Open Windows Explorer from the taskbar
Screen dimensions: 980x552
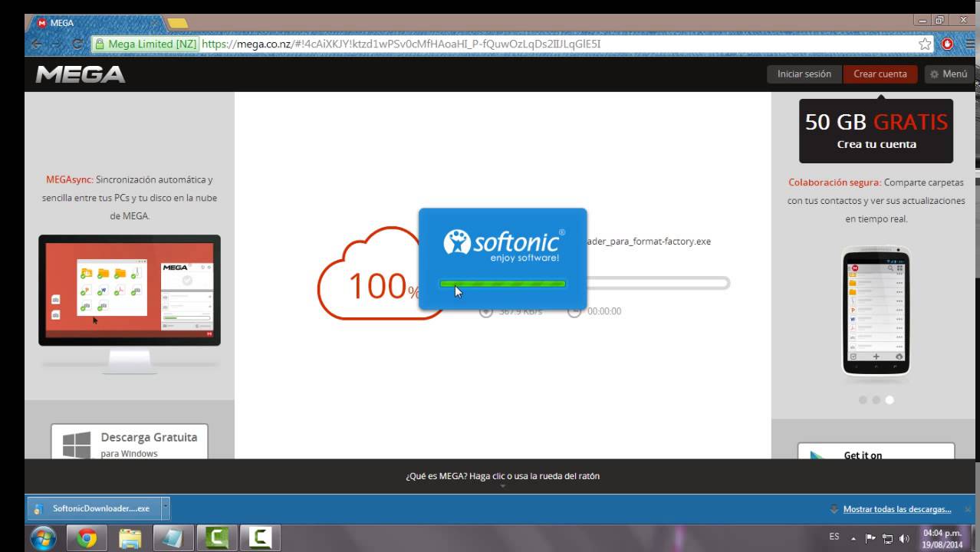tap(130, 538)
